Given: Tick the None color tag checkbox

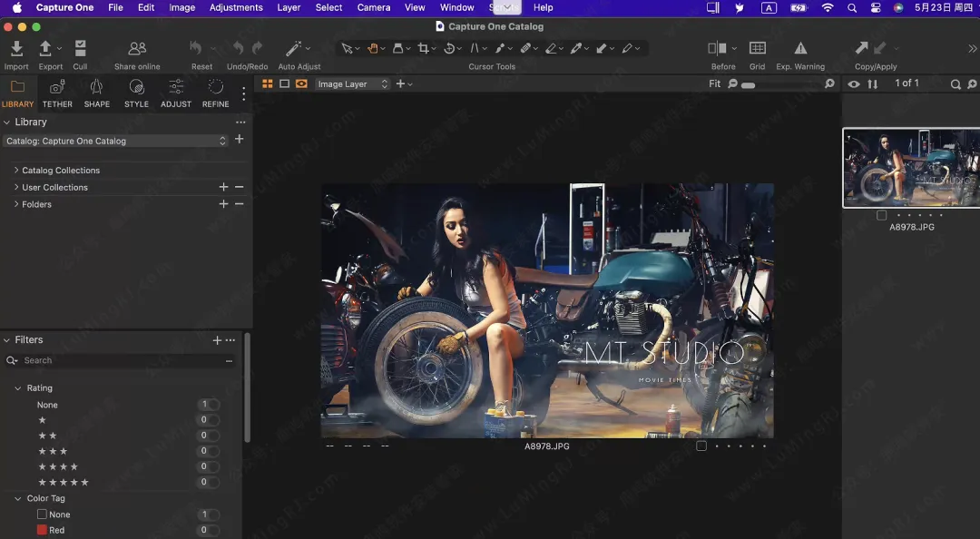Looking at the screenshot, I should click(x=42, y=514).
